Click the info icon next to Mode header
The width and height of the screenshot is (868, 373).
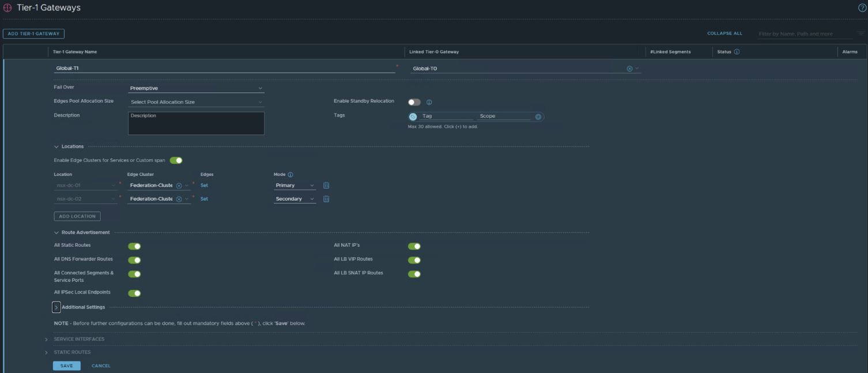(x=290, y=175)
